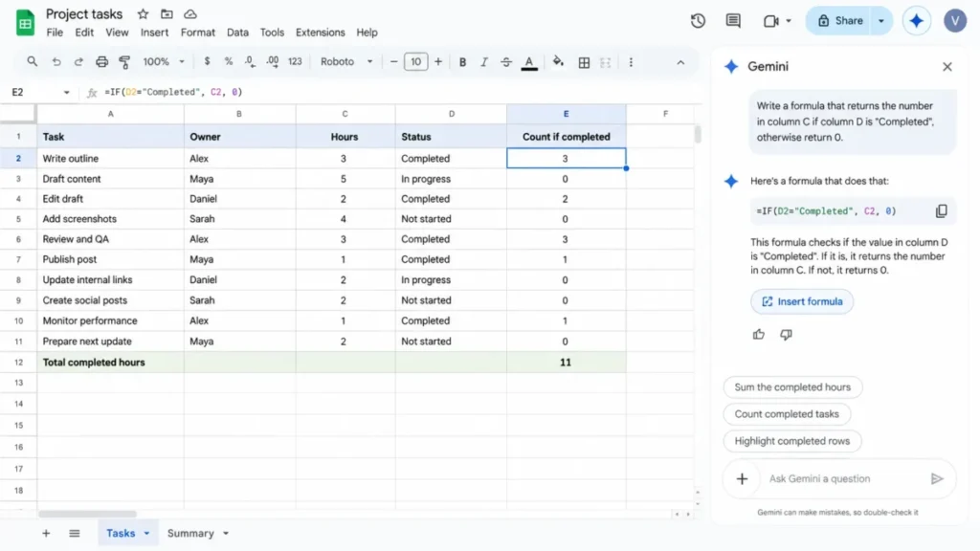This screenshot has width=980, height=551.
Task: Switch to the Summary sheet tab
Action: pos(190,534)
